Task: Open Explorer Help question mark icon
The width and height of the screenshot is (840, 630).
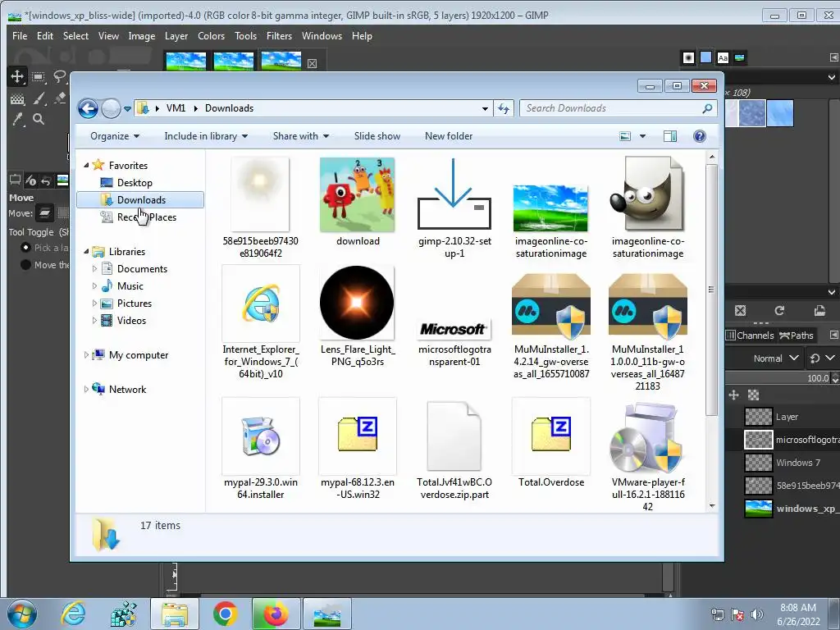Action: (x=699, y=136)
